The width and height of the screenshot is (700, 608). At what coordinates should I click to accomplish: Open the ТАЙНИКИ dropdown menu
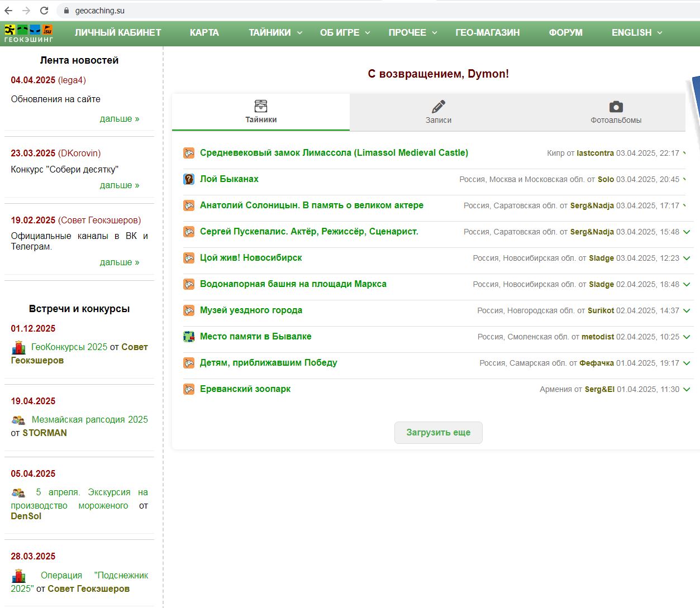click(275, 33)
